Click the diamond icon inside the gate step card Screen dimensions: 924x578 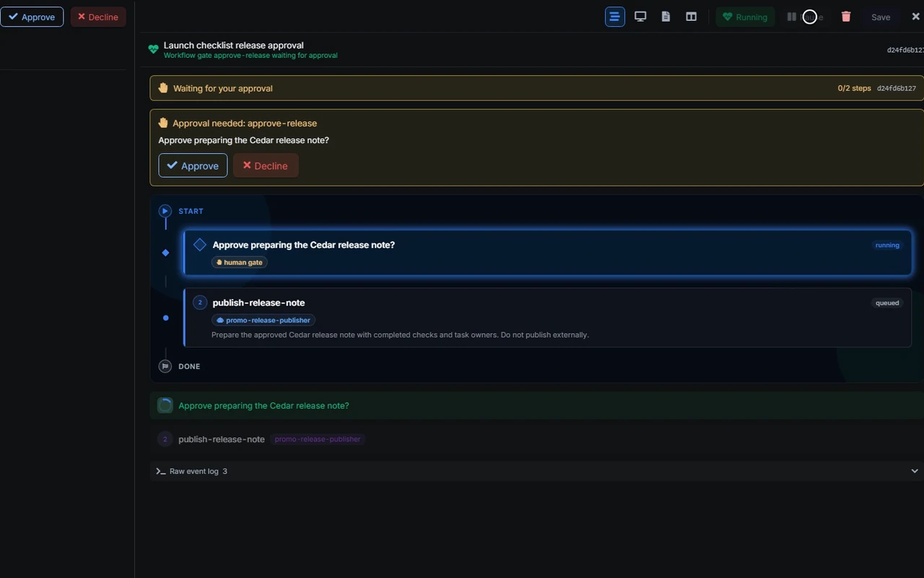click(200, 245)
